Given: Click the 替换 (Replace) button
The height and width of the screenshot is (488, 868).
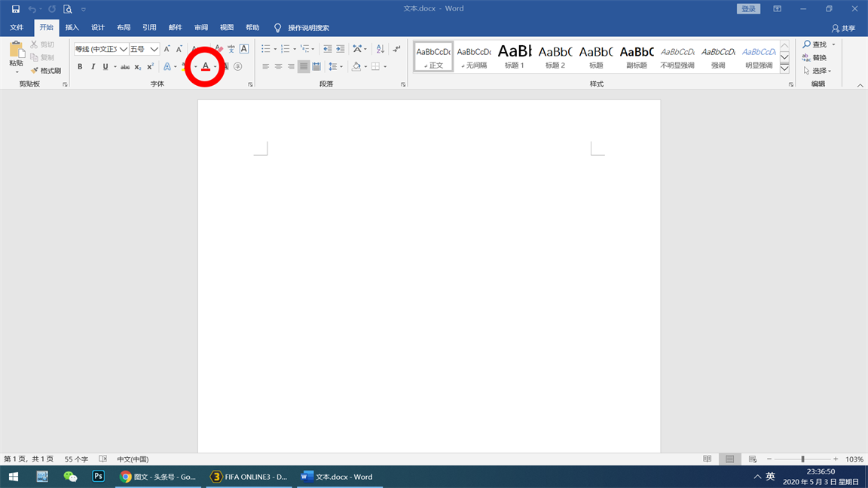Looking at the screenshot, I should (x=815, y=58).
